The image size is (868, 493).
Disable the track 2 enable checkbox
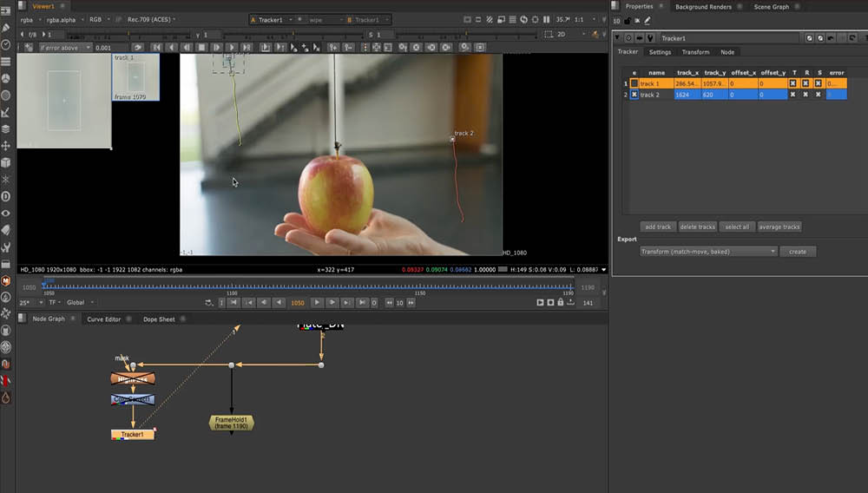coord(635,95)
